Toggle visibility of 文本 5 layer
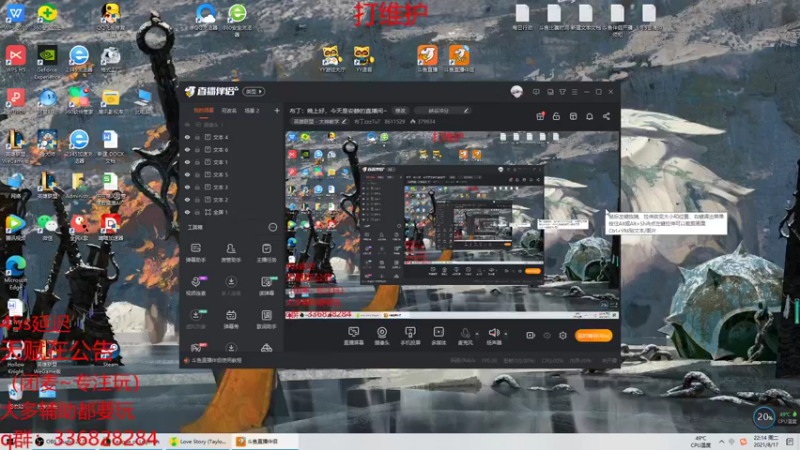Image resolution: width=800 pixels, height=450 pixels. pyautogui.click(x=187, y=174)
